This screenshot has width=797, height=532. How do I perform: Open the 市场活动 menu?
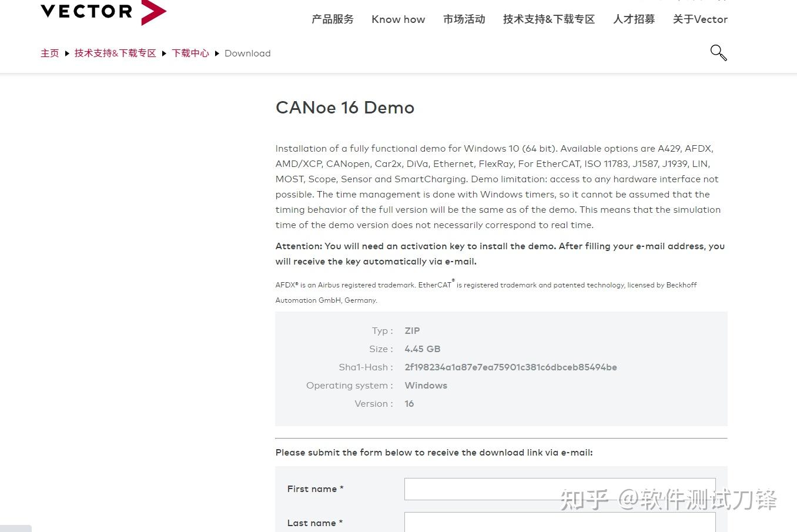(464, 19)
